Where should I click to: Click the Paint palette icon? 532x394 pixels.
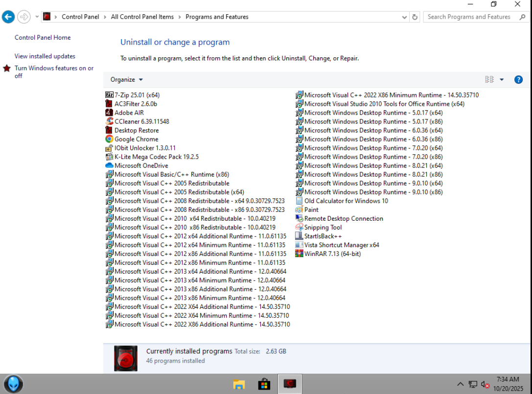tap(299, 210)
